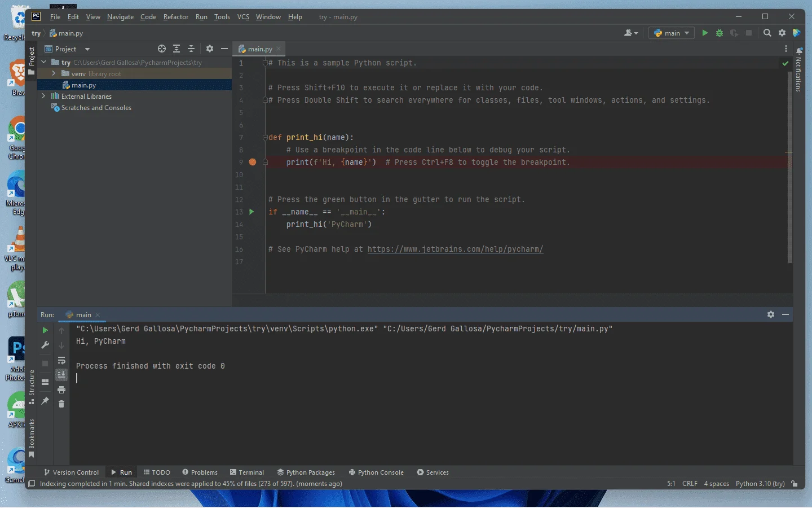Open the VCS menu
This screenshot has height=508, width=812.
coord(243,17)
